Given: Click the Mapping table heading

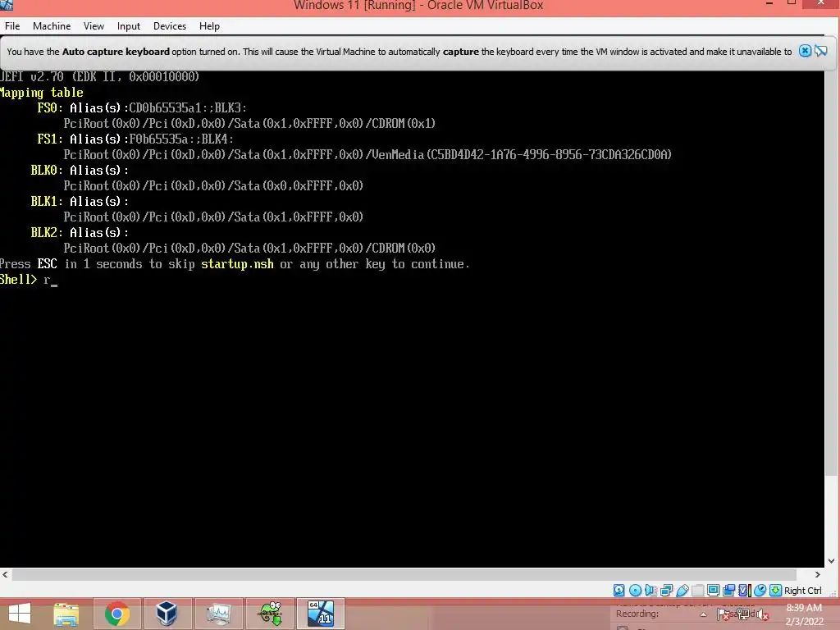Looking at the screenshot, I should [42, 92].
